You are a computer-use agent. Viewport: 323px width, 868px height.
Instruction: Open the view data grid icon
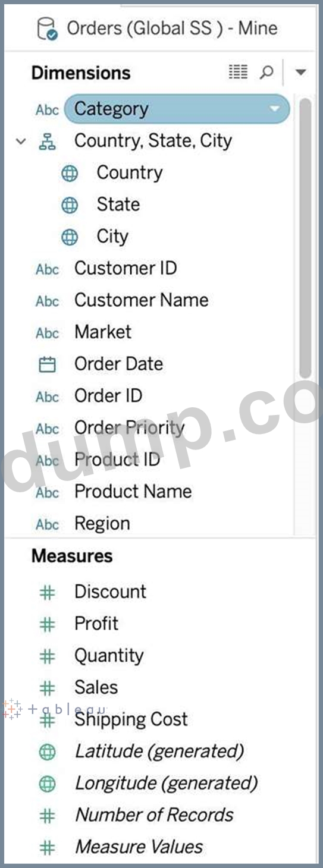tap(238, 72)
